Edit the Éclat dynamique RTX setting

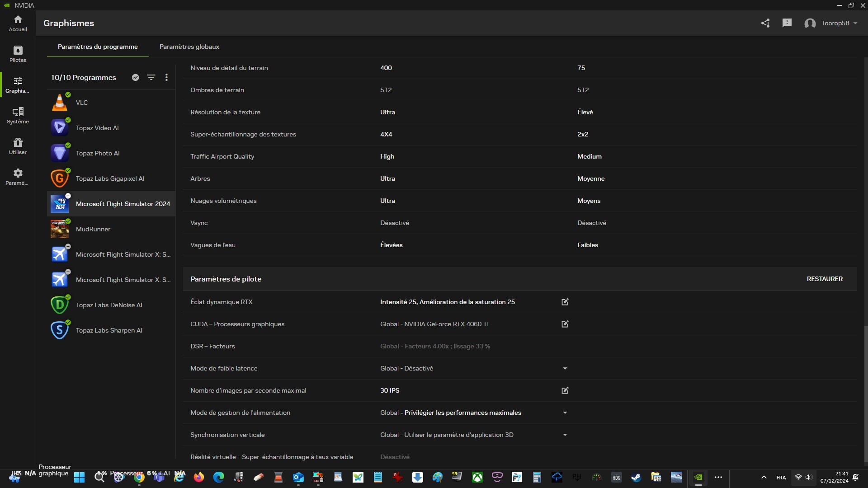[x=565, y=302]
